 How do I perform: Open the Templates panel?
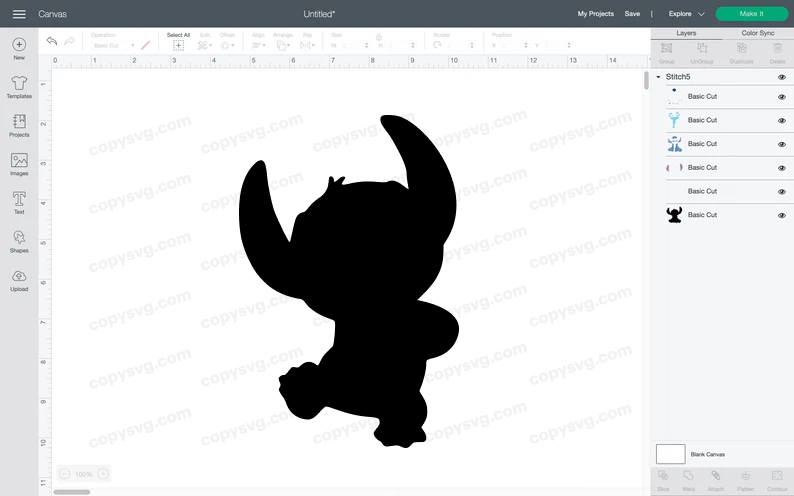click(19, 87)
